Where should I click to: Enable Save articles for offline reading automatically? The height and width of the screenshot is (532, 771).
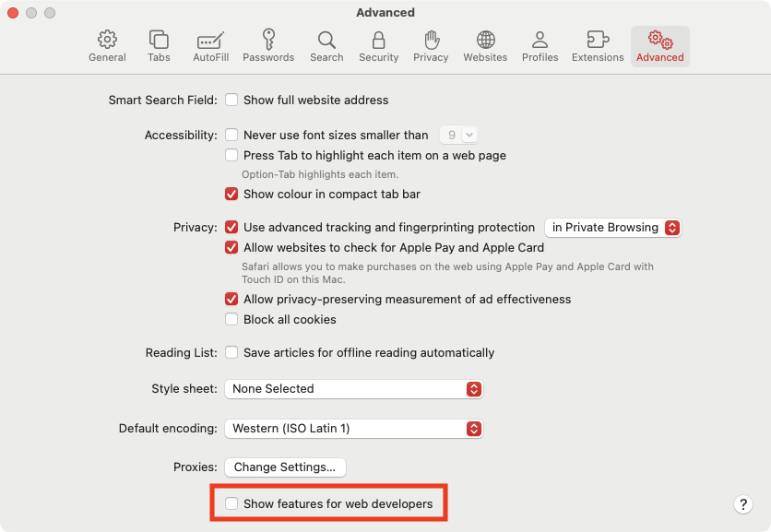231,352
